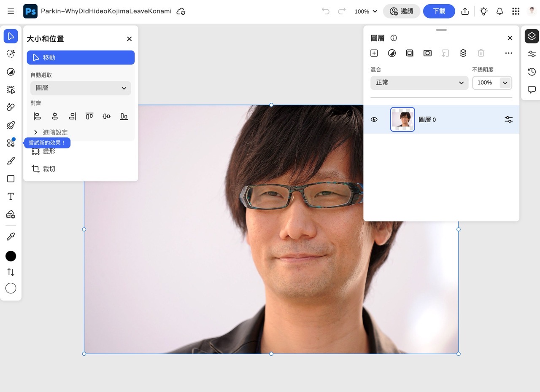The width and height of the screenshot is (540, 392).
Task: Activate the 移動 move mode button
Action: coord(81,57)
